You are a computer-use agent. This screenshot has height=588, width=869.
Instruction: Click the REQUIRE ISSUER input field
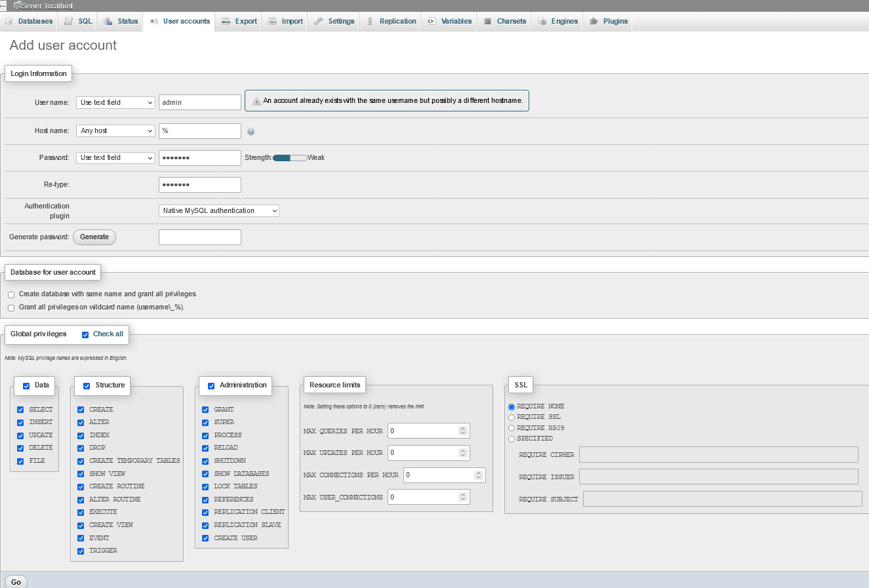tap(719, 477)
